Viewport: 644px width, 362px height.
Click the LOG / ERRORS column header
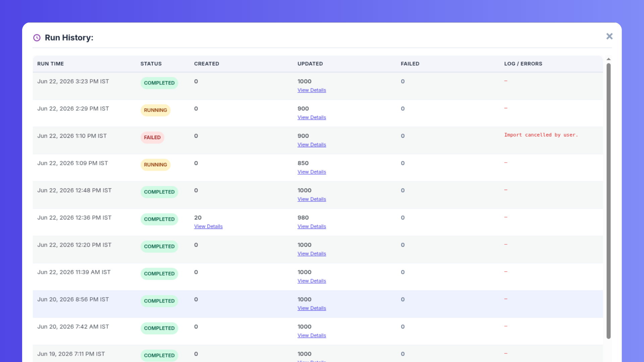point(523,64)
